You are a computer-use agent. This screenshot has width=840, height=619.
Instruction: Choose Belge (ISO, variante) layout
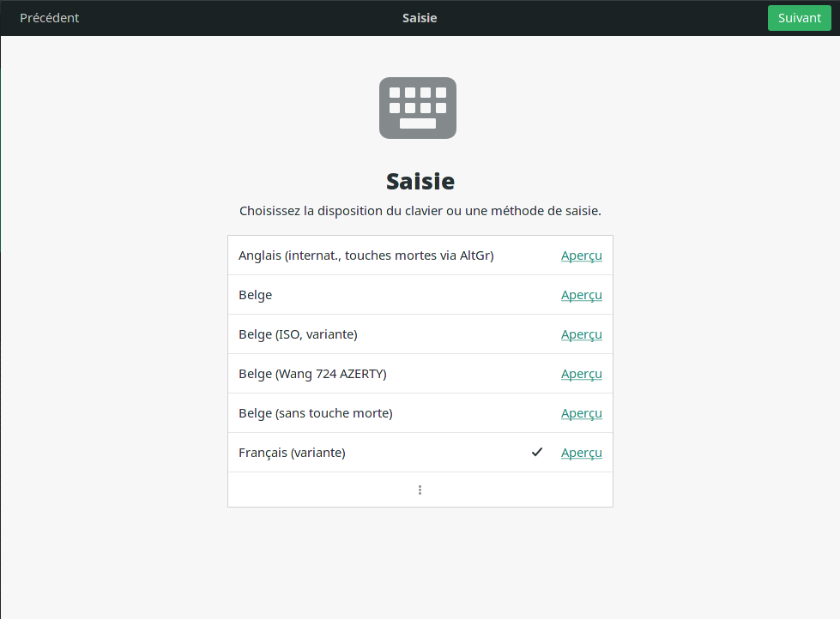298,334
